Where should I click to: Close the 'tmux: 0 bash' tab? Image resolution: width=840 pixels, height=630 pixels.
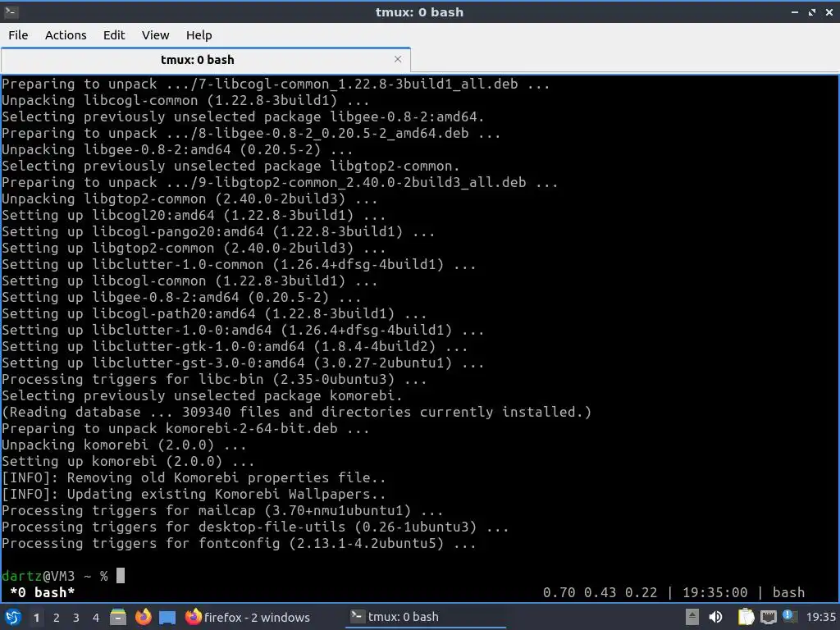[x=398, y=59]
